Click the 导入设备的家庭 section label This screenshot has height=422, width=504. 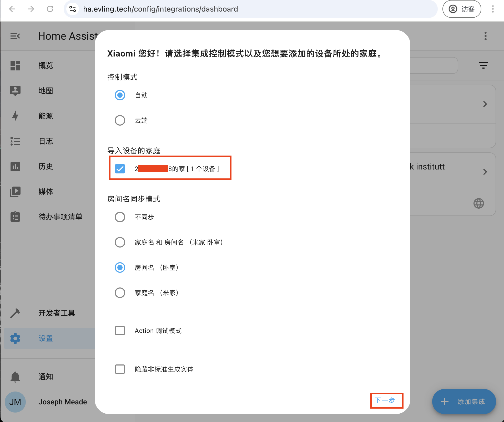[x=134, y=151]
